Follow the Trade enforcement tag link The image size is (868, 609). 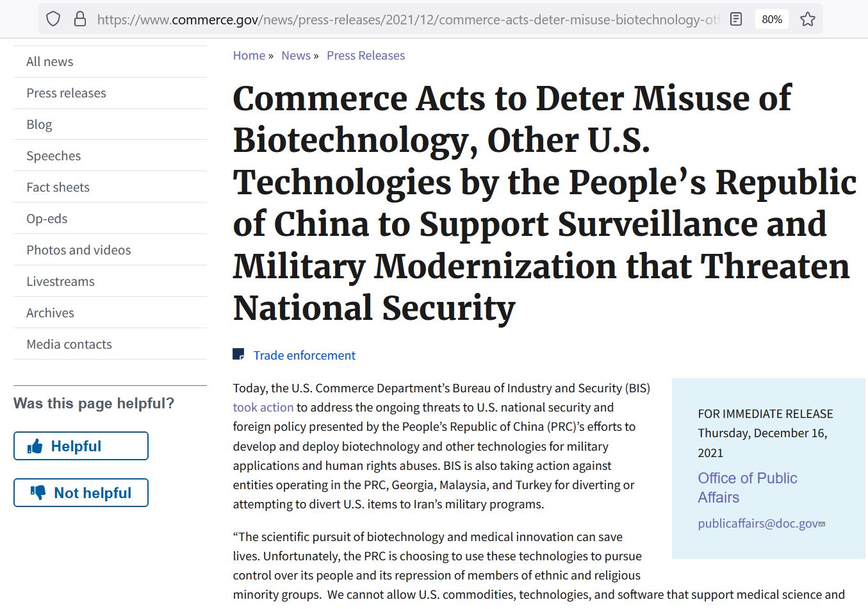click(x=304, y=355)
